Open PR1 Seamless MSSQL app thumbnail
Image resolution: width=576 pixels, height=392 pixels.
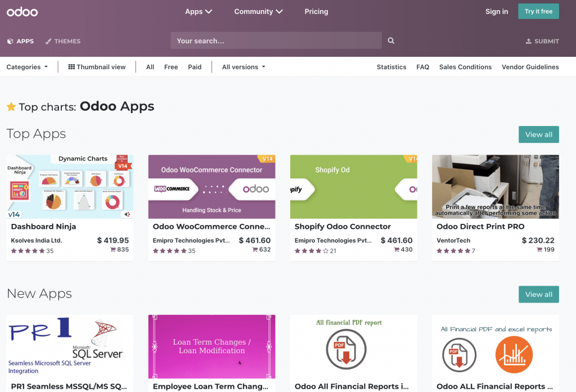point(70,346)
